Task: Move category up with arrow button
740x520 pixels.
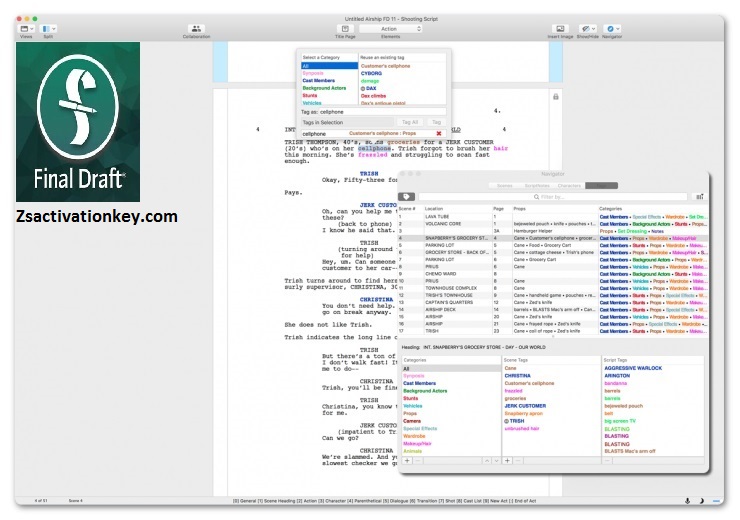Action: (x=487, y=461)
